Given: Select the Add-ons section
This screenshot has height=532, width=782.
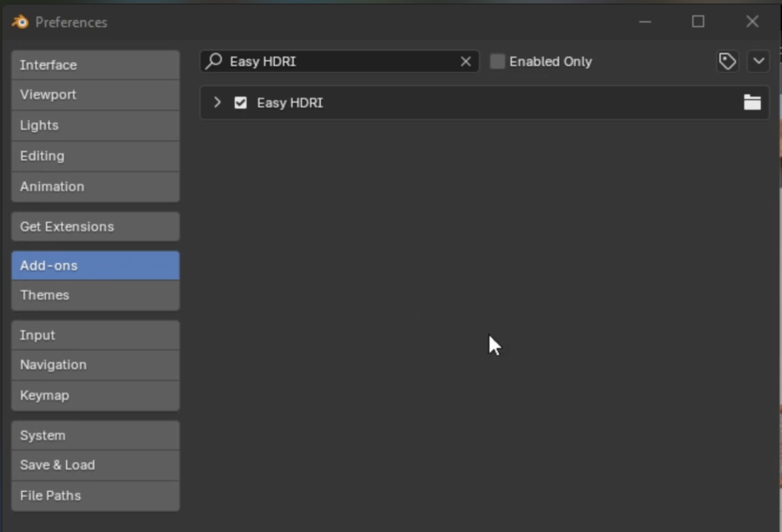Looking at the screenshot, I should coord(95,266).
